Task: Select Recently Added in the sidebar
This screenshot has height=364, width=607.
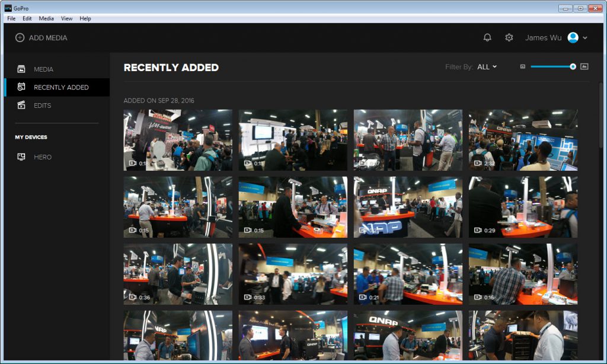Action: click(x=60, y=87)
